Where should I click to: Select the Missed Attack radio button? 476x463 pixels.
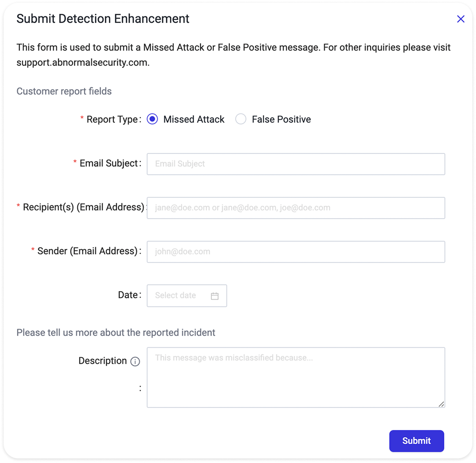click(x=153, y=119)
